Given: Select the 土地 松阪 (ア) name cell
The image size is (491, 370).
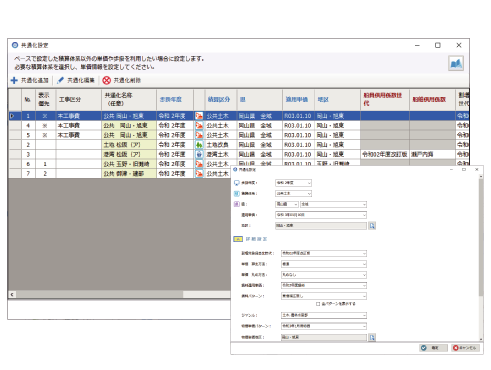Looking at the screenshot, I should pos(129,145).
